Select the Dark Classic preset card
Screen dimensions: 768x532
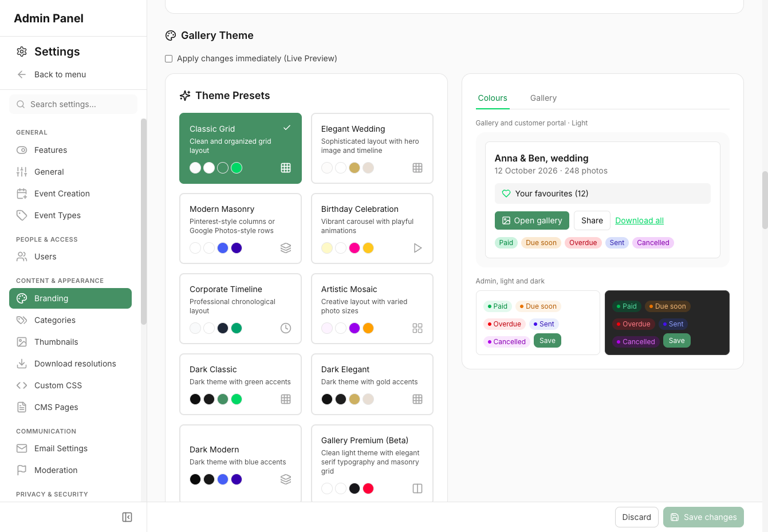coord(241,384)
